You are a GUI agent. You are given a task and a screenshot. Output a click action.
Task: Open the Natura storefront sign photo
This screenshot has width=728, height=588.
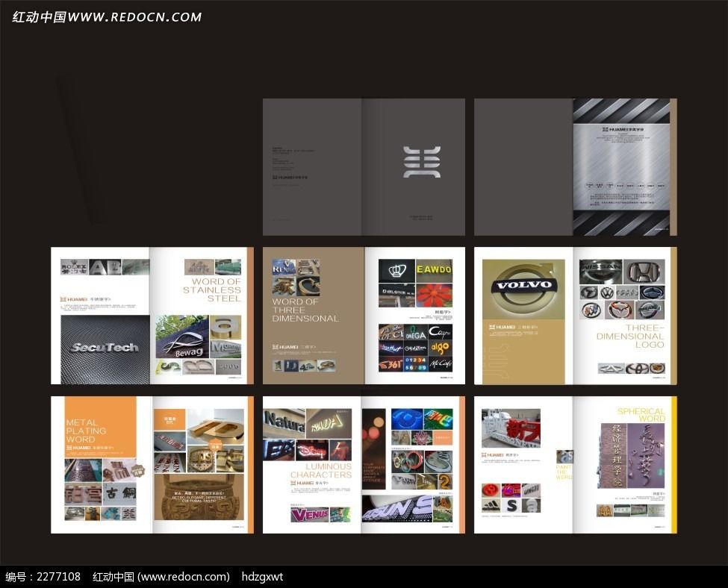tap(284, 423)
